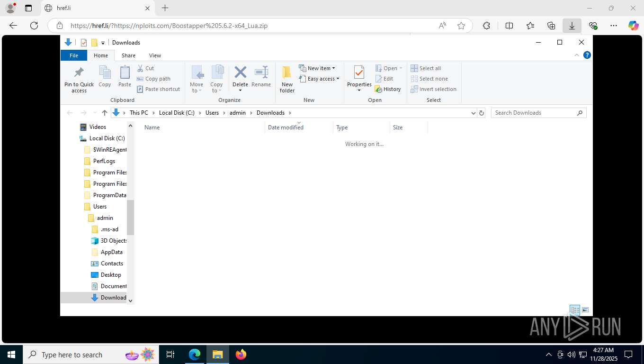This screenshot has height=364, width=644.
Task: Open the Copy to ribbon button
Action: point(216,79)
